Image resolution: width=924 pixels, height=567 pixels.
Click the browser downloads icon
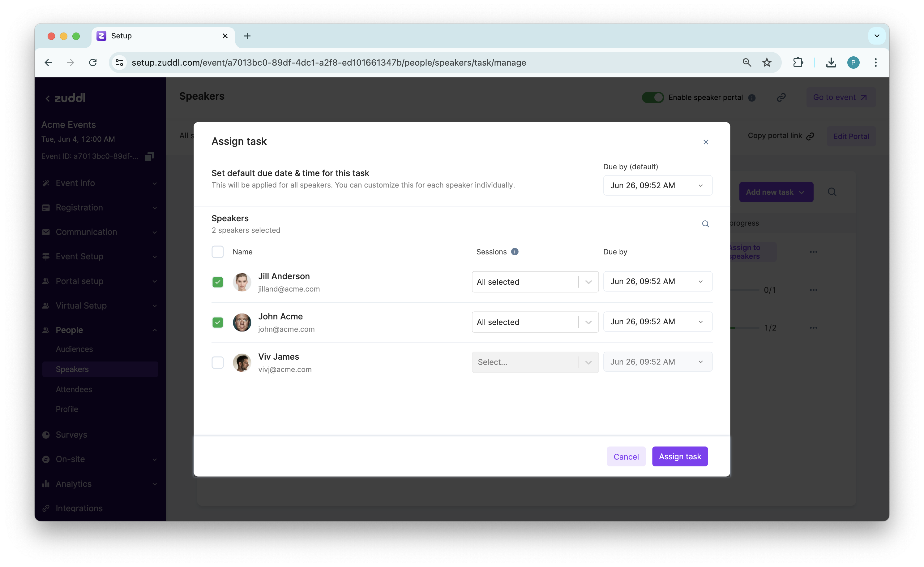(831, 62)
